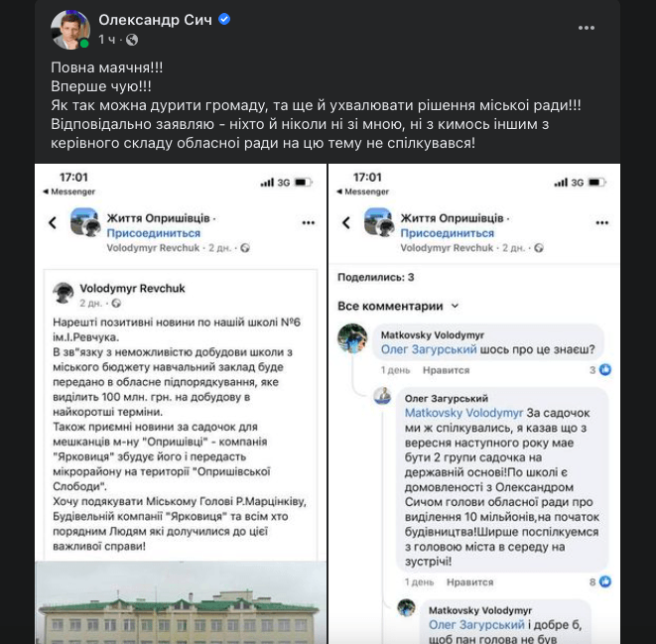The height and width of the screenshot is (644, 656).
Task: Click back arrow in right screenshot
Action: click(346, 223)
